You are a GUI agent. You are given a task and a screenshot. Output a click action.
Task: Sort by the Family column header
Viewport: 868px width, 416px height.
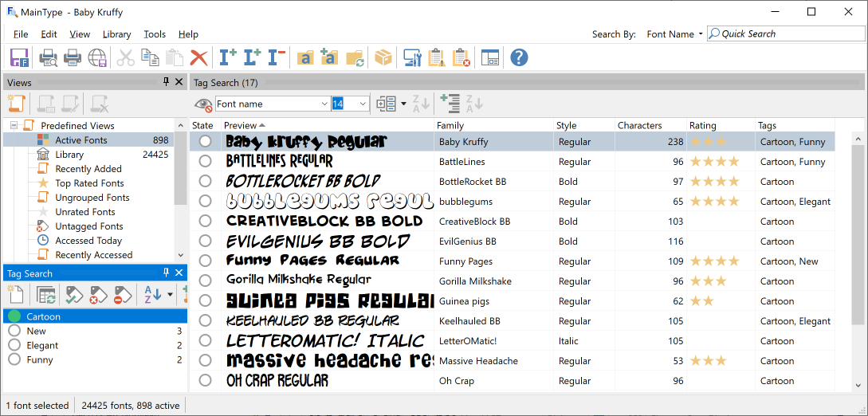[x=494, y=126]
